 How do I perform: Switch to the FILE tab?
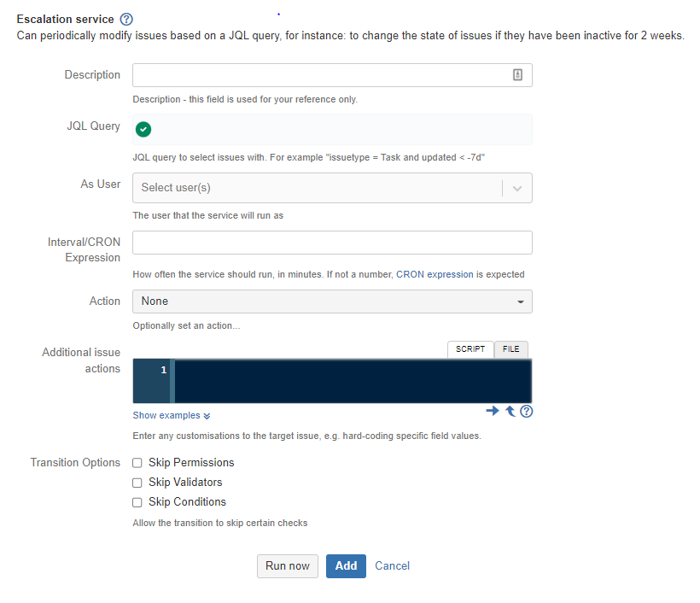pos(510,349)
